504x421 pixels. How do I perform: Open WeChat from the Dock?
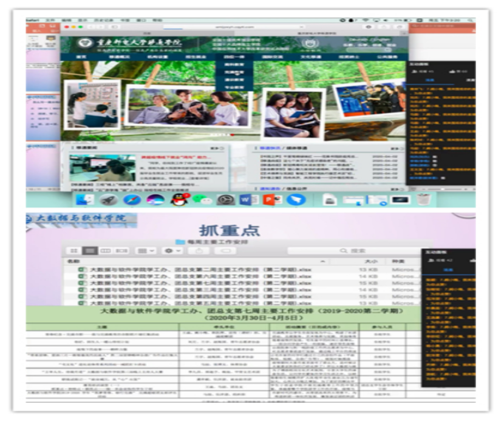point(201,199)
